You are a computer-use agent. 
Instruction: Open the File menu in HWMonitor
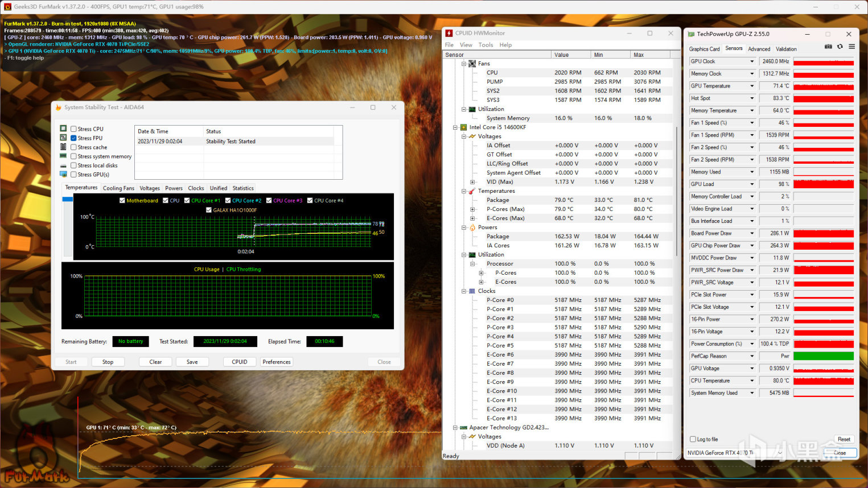(x=449, y=45)
